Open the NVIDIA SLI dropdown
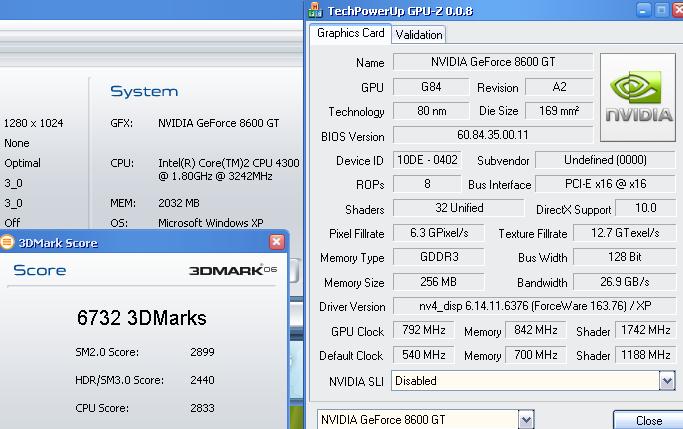This screenshot has width=683, height=429. pyautogui.click(x=667, y=381)
